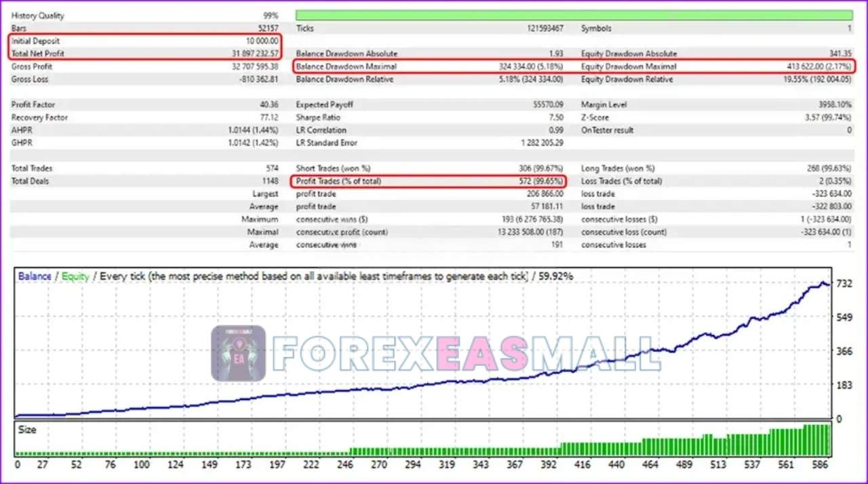The width and height of the screenshot is (868, 484).
Task: Select the value "324 334.00 (5.18%)"
Action: click(530, 66)
